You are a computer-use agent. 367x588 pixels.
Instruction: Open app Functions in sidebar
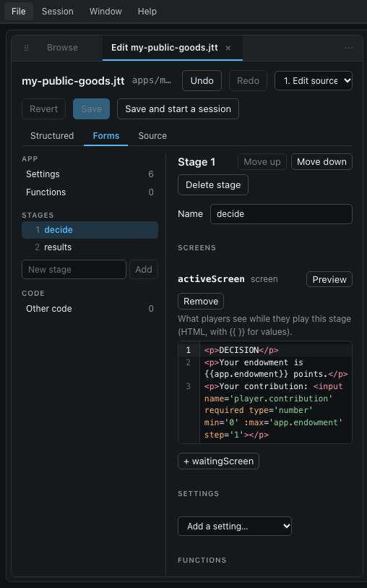(90, 192)
